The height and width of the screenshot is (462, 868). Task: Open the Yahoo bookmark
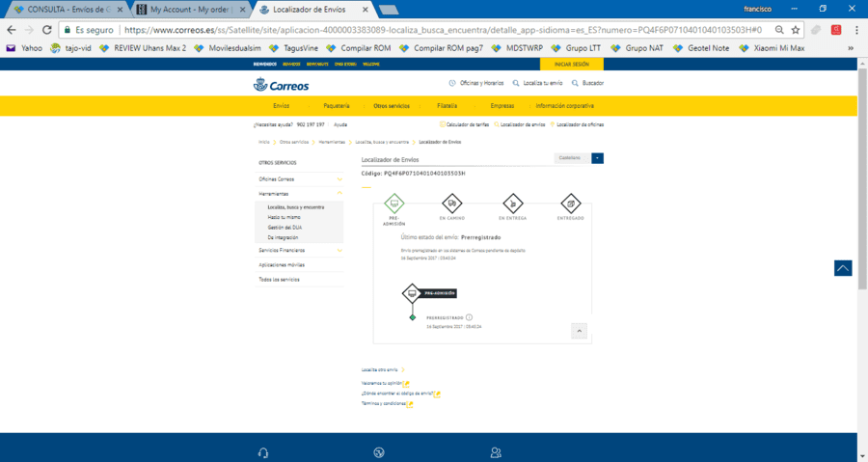tap(24, 48)
